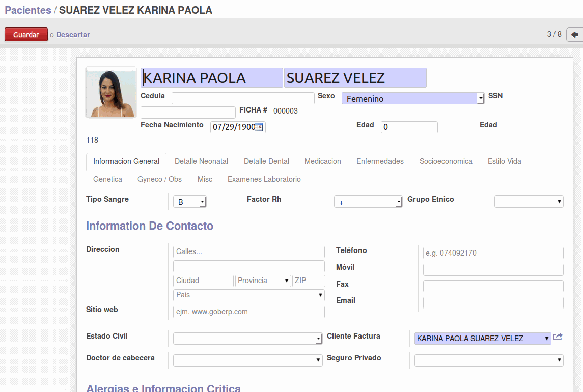Click the Descartar link
Screen dimensions: 583x392
coord(73,35)
